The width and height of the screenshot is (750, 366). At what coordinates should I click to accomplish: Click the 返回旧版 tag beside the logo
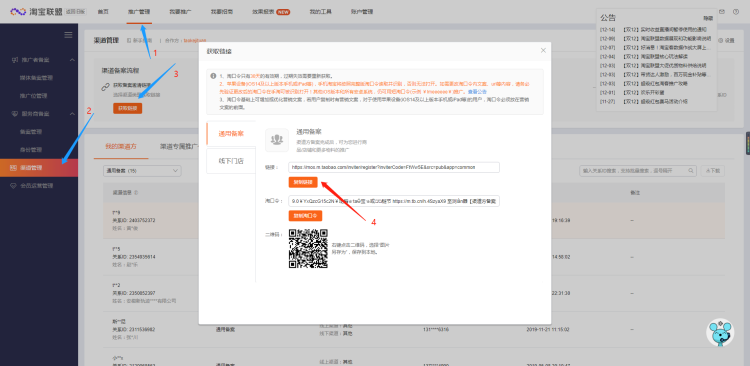pos(76,11)
